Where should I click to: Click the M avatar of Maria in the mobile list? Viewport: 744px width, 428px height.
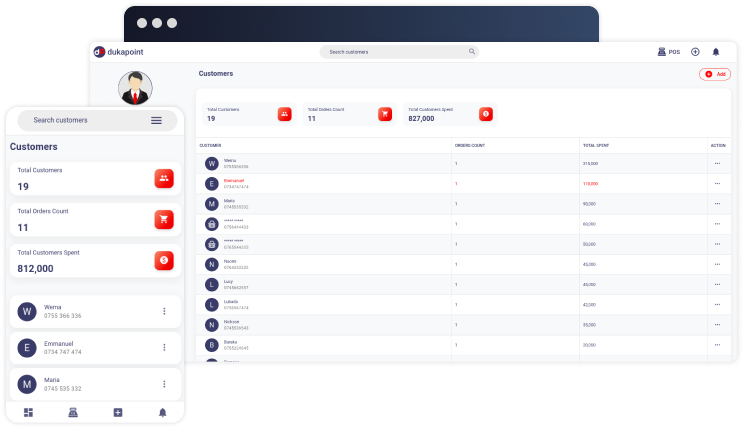coord(27,384)
